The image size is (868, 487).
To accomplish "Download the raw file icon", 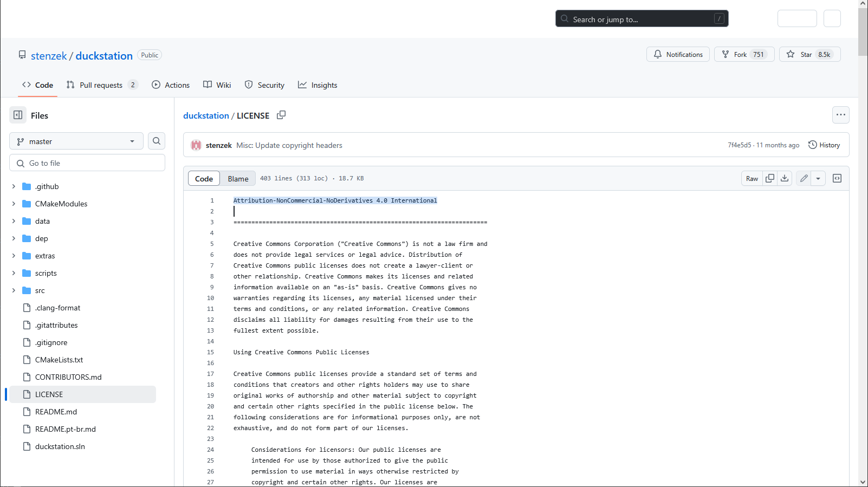I will pyautogui.click(x=785, y=178).
